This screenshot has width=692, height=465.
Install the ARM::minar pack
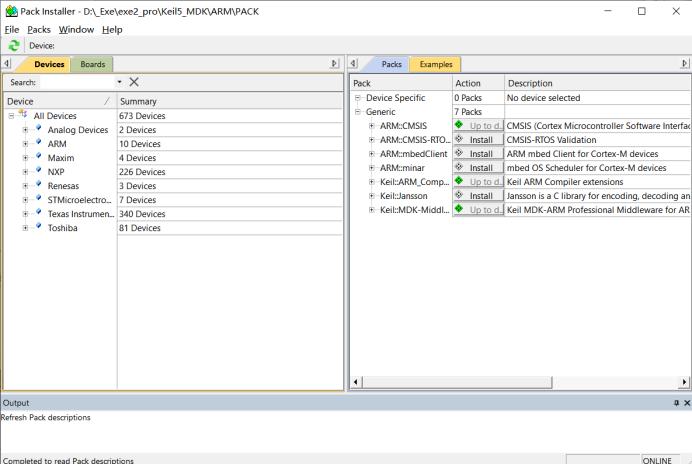click(479, 168)
